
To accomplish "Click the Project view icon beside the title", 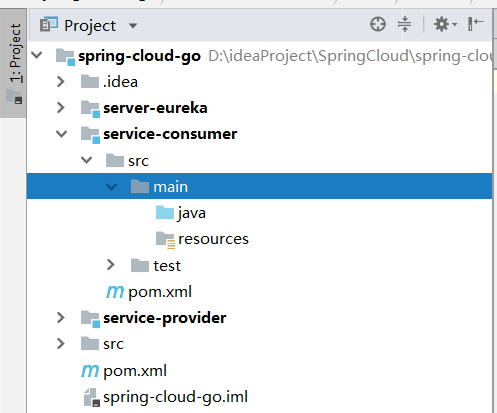I will pyautogui.click(x=49, y=25).
